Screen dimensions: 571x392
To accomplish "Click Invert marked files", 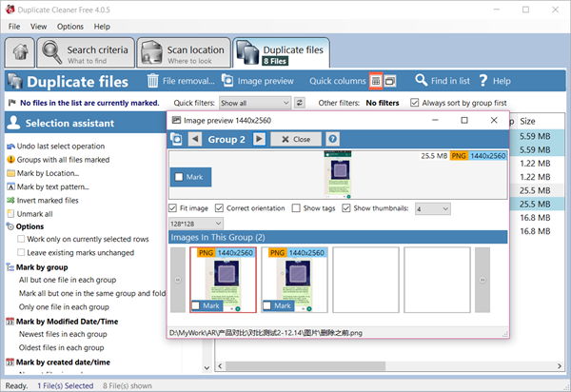I will pos(49,201).
